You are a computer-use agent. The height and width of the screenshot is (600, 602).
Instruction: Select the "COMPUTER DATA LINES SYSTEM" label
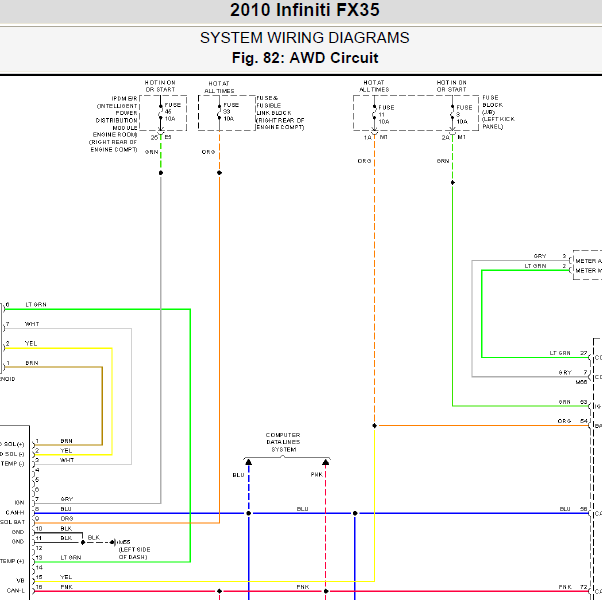pyautogui.click(x=283, y=442)
